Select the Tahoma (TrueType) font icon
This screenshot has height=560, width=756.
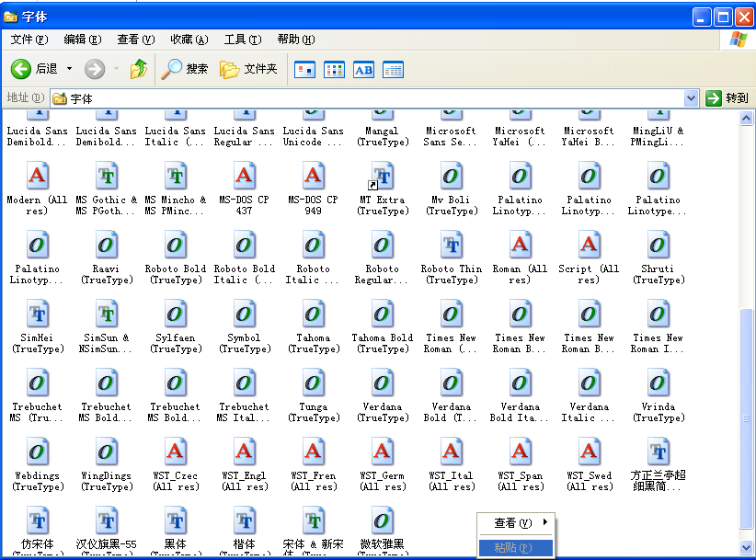coord(313,314)
